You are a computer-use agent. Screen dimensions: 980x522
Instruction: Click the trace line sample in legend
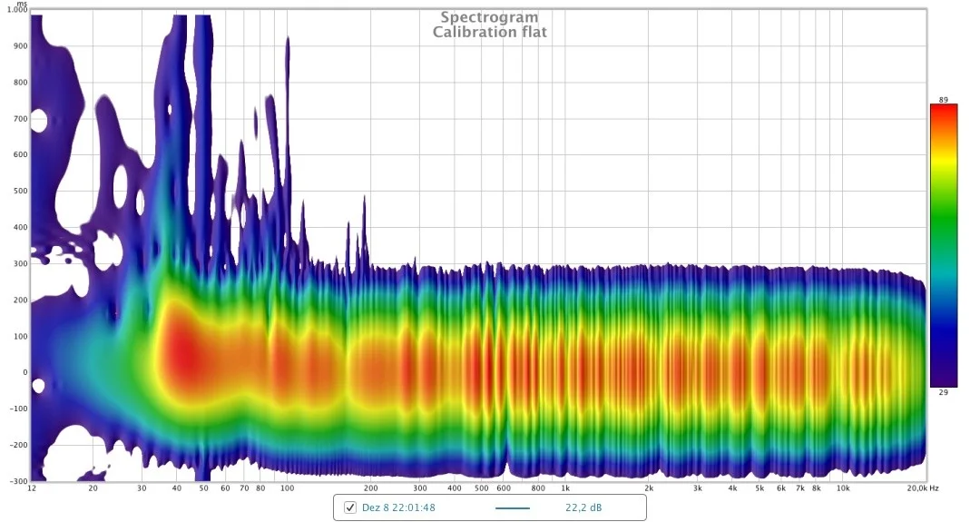point(513,508)
